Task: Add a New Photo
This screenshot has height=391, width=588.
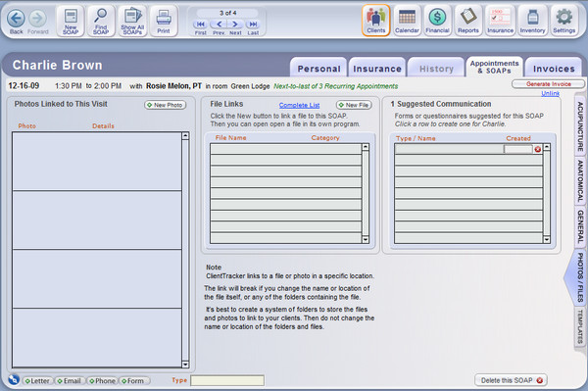Action: pyautogui.click(x=165, y=105)
